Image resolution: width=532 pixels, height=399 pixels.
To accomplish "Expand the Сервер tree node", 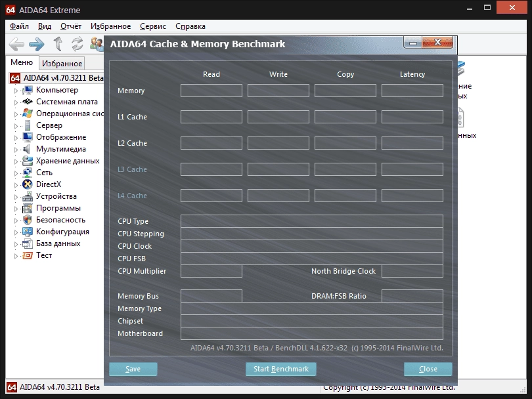I will click(x=16, y=126).
